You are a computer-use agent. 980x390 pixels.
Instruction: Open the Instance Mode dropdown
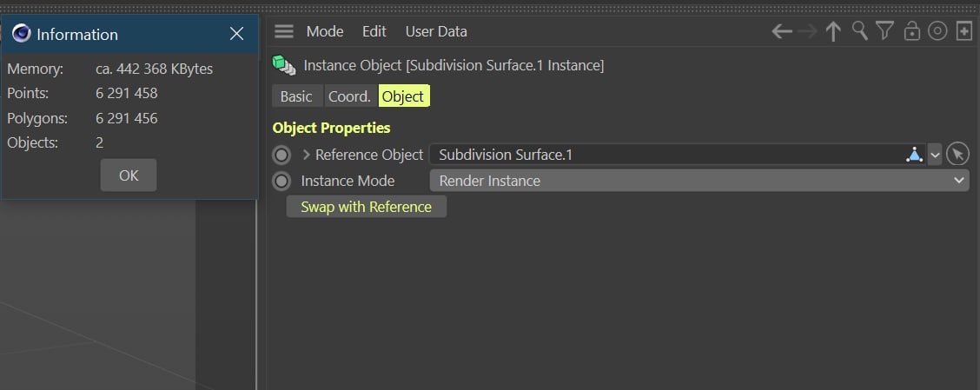click(699, 181)
